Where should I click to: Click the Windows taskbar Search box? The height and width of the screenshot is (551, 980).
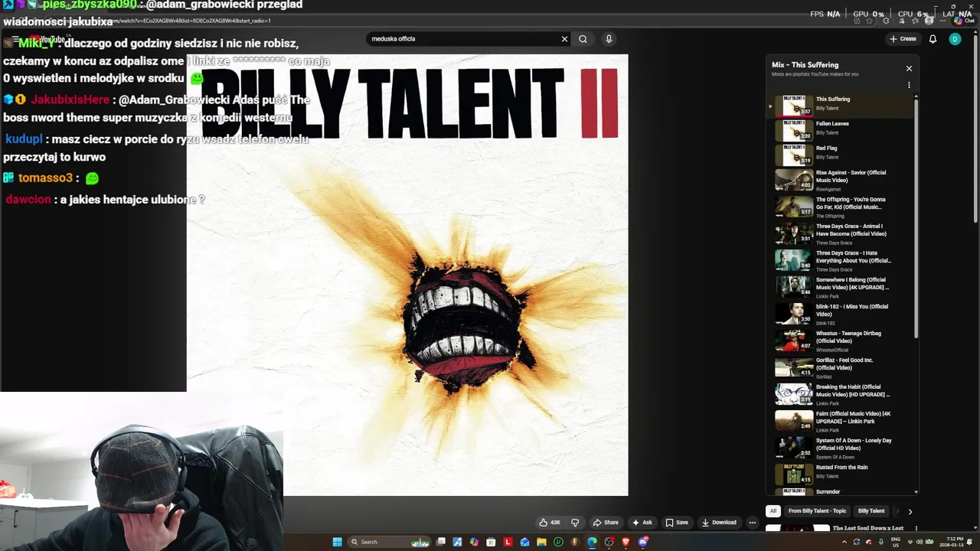tap(389, 542)
